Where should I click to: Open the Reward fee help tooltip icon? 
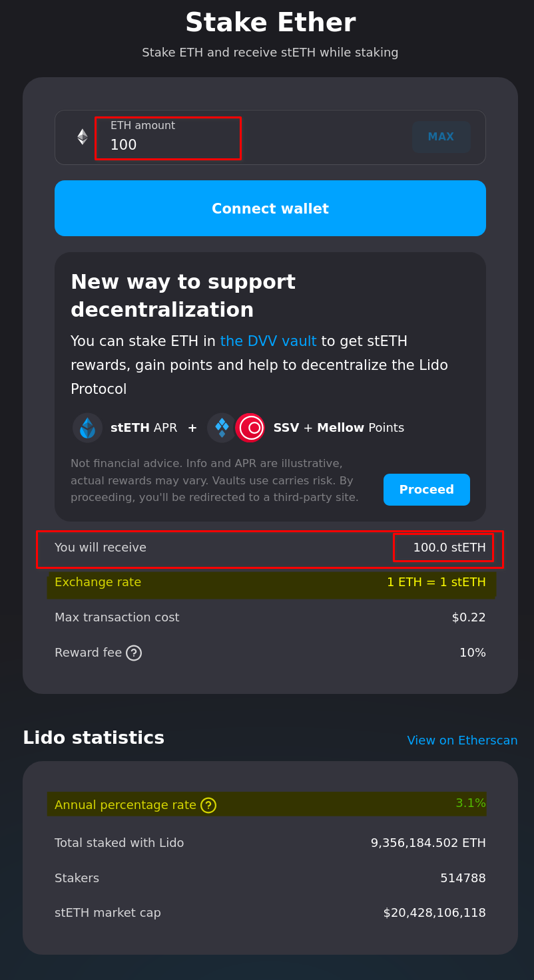click(134, 653)
